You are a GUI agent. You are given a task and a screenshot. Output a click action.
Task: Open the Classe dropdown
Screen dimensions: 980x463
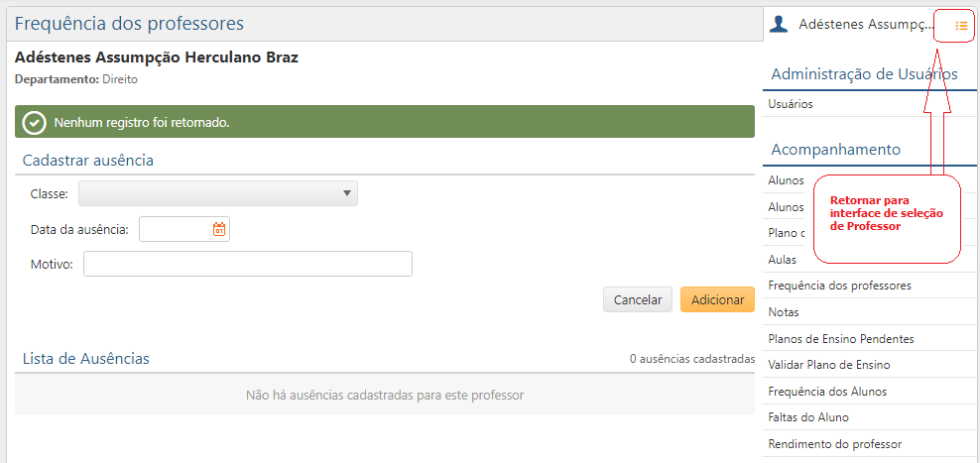[x=218, y=193]
